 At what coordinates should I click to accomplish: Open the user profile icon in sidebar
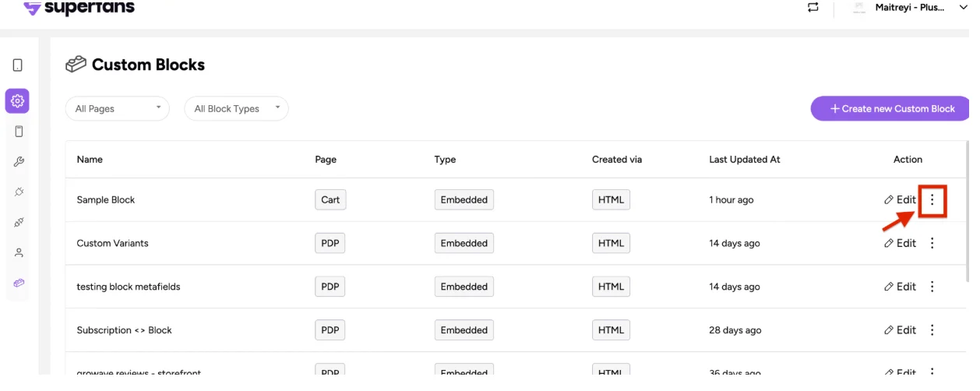pos(19,252)
